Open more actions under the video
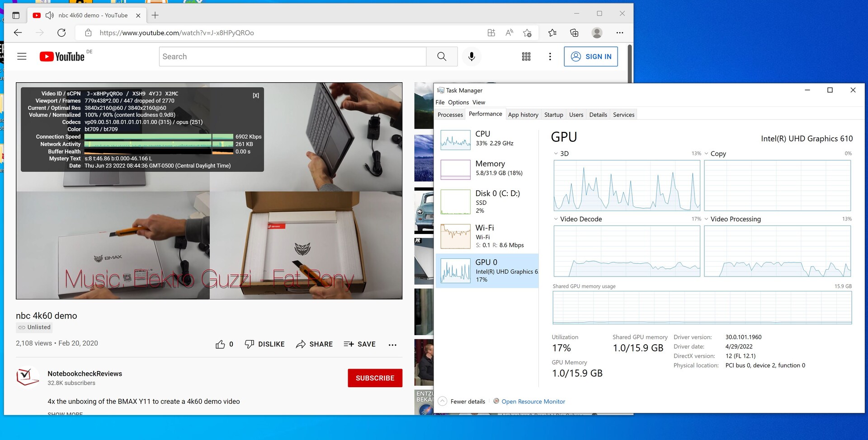Viewport: 868px width, 440px height. (x=392, y=345)
